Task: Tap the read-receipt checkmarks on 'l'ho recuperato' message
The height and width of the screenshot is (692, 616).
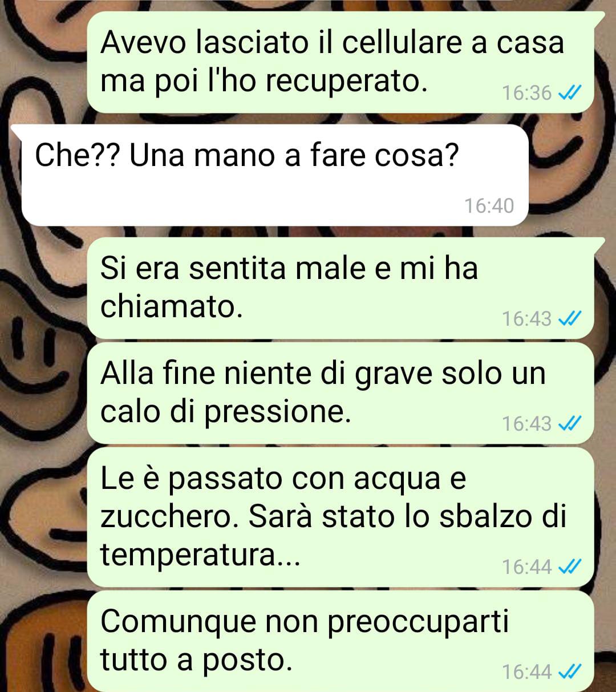Action: [570, 92]
